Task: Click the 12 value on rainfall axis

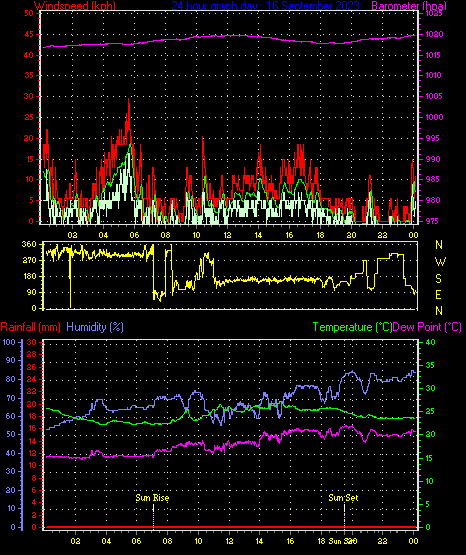Action: pos(32,453)
